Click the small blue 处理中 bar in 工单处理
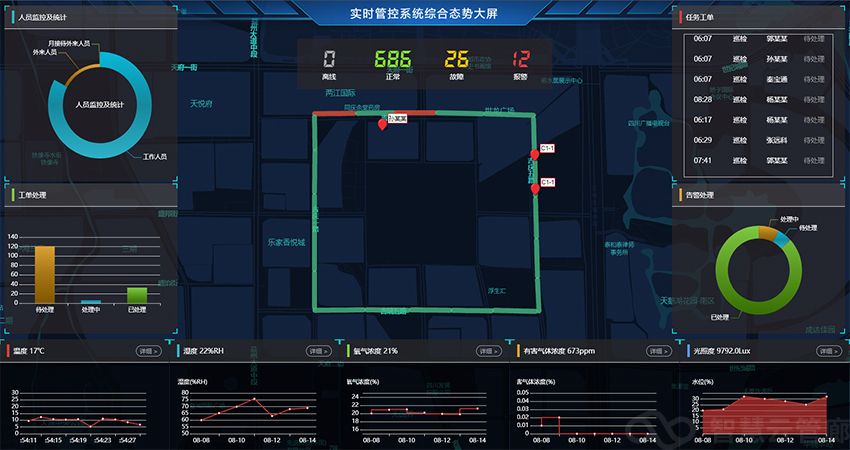850x450 pixels. pos(91,301)
